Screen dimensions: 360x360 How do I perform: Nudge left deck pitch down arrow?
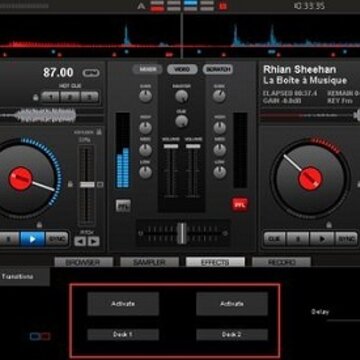pos(80,241)
